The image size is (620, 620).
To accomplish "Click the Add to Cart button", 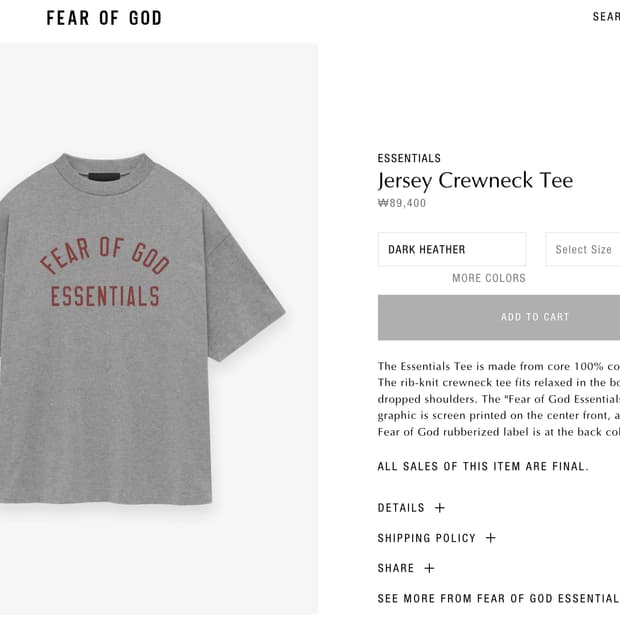I will pos(499,317).
